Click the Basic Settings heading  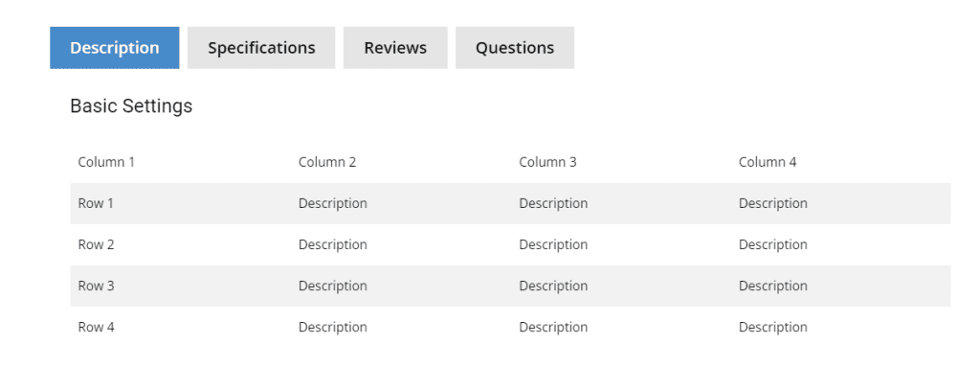pos(131,105)
